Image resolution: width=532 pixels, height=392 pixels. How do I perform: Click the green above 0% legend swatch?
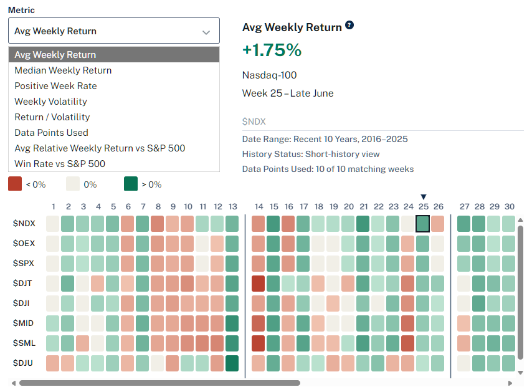tap(131, 184)
